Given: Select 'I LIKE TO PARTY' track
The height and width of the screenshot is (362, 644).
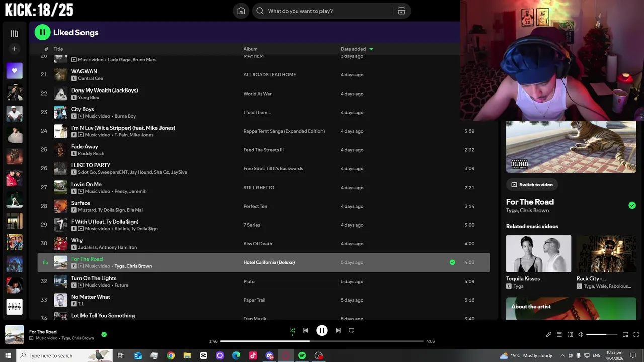Looking at the screenshot, I should [x=263, y=168].
